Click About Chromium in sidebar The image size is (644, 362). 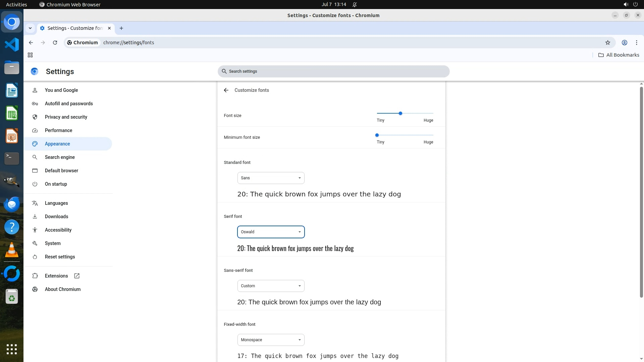coord(63,289)
